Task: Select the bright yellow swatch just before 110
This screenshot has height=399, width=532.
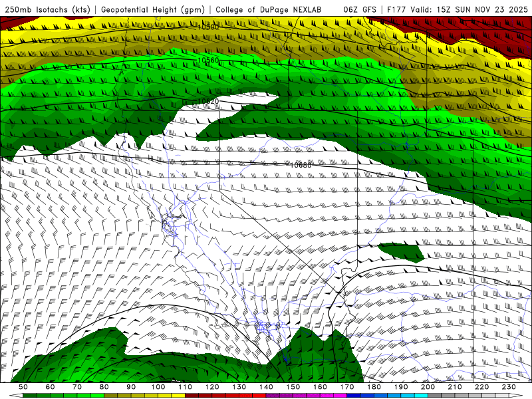Action: [178, 396]
